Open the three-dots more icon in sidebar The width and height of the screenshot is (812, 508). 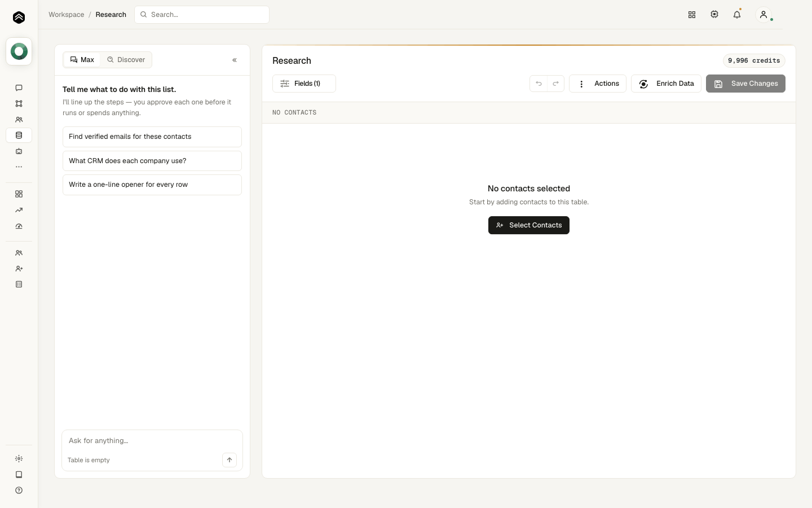[x=19, y=167]
